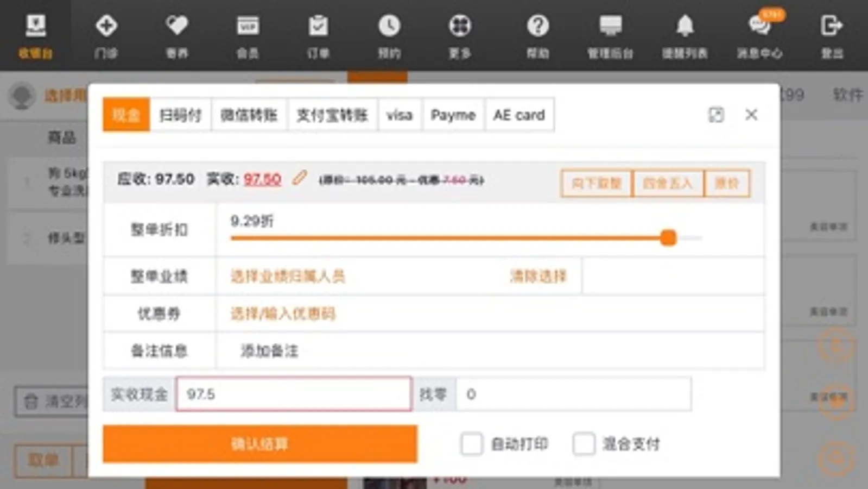Enable the 自动打印 auto-print checkbox
This screenshot has height=489, width=868.
471,444
